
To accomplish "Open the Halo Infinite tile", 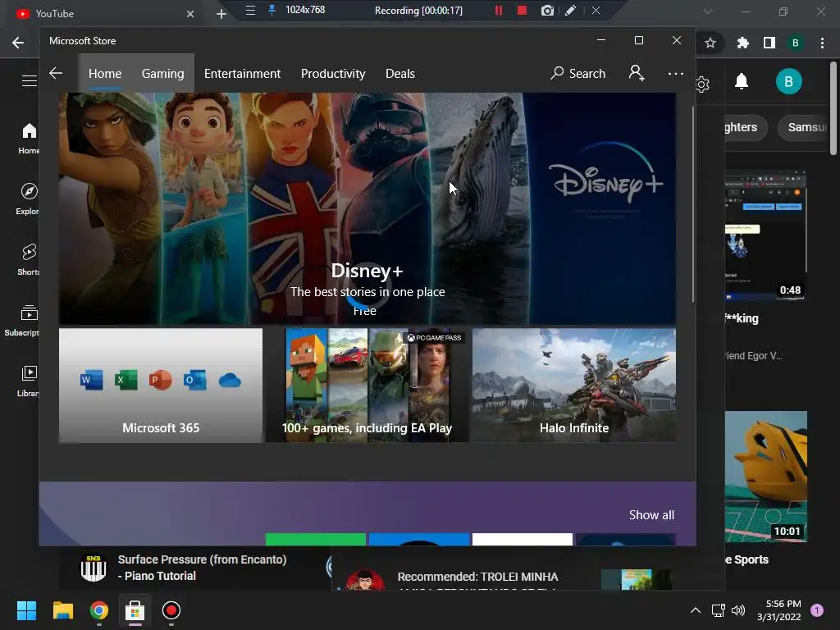I will [x=573, y=386].
